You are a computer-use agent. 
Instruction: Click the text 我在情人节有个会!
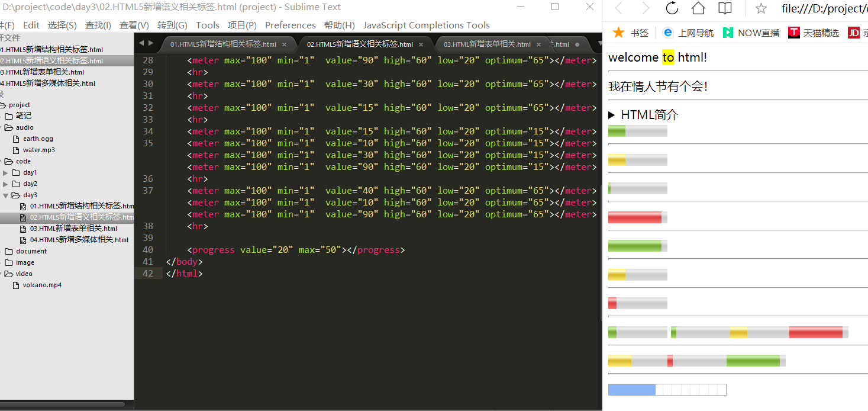(658, 86)
